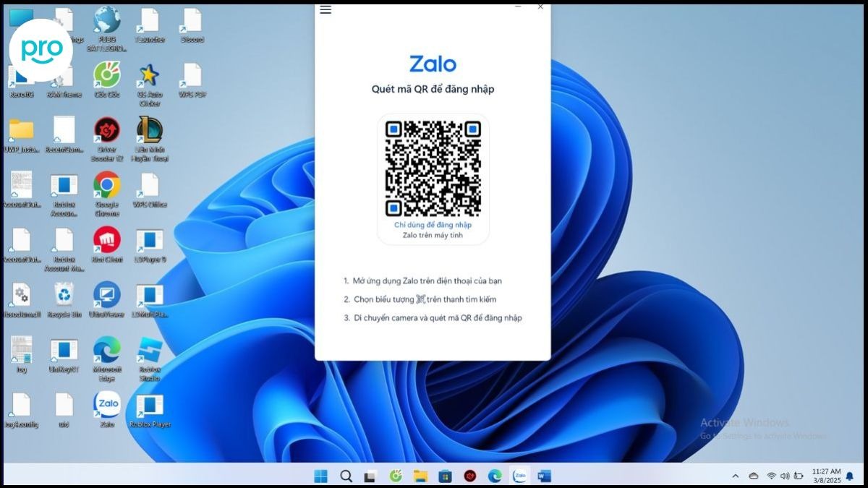Viewport: 868px width, 488px height.
Task: Minimize the Zalo window
Action: (518, 7)
